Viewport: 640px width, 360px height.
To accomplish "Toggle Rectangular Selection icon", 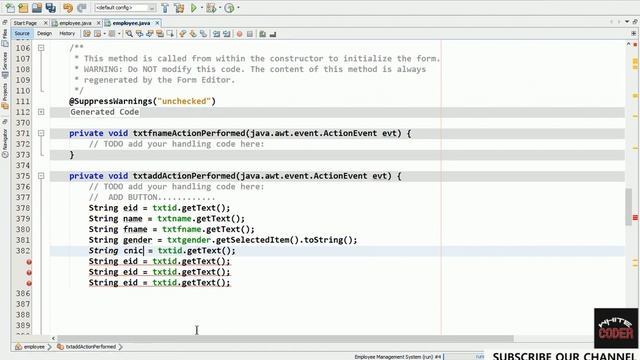I will click(170, 34).
